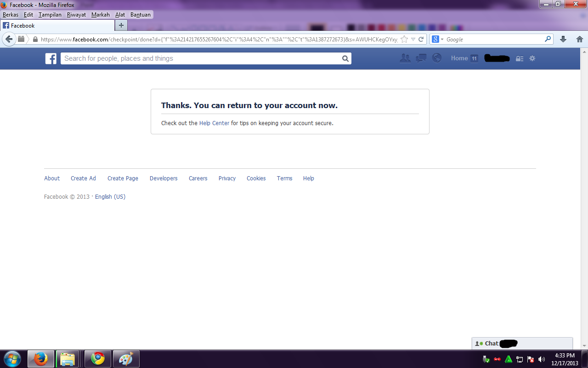The image size is (588, 368).
Task: Click the volume speaker tray icon
Action: point(542,359)
